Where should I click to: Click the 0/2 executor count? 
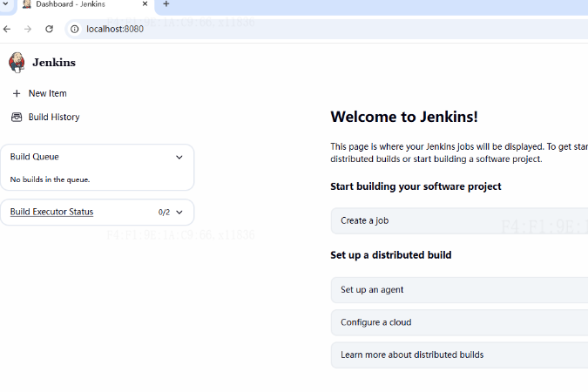coord(164,213)
